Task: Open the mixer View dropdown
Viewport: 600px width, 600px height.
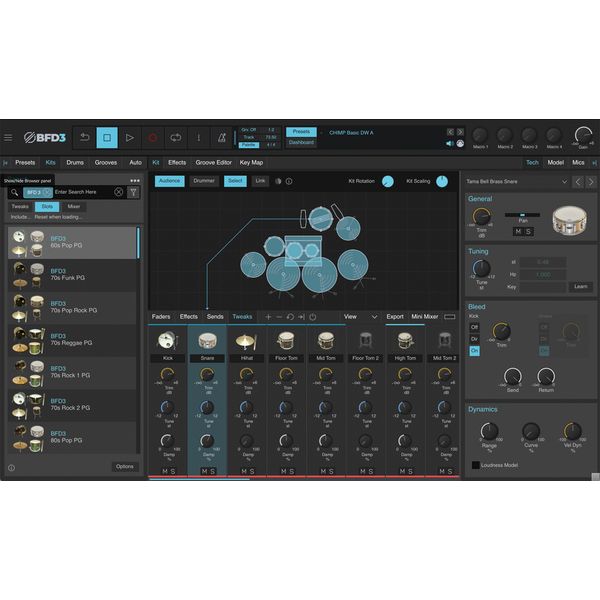Action: [360, 317]
